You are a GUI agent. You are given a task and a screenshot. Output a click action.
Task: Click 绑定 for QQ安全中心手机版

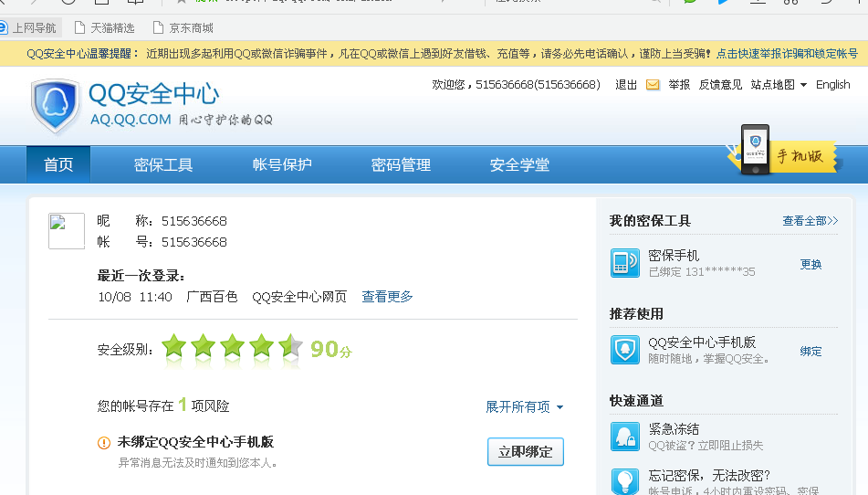coord(810,351)
